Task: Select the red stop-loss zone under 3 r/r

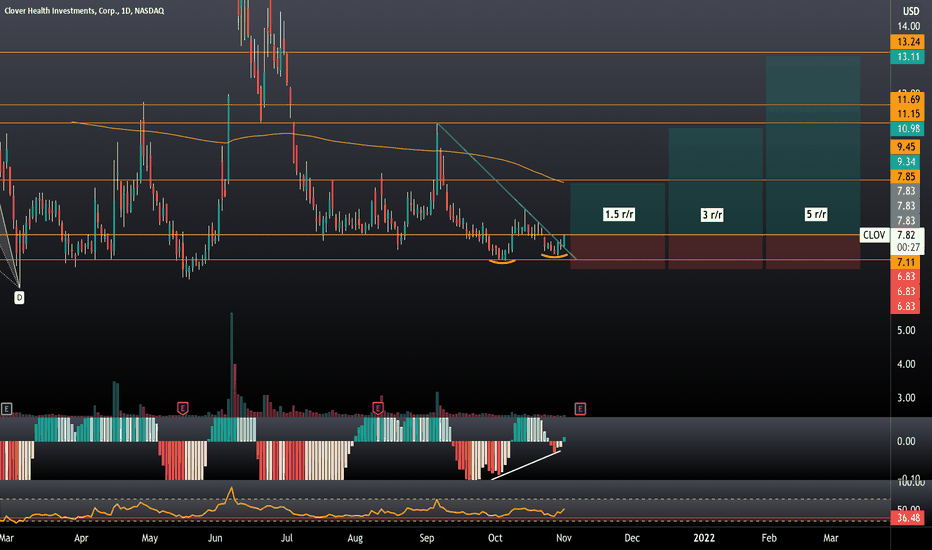Action: click(x=716, y=252)
